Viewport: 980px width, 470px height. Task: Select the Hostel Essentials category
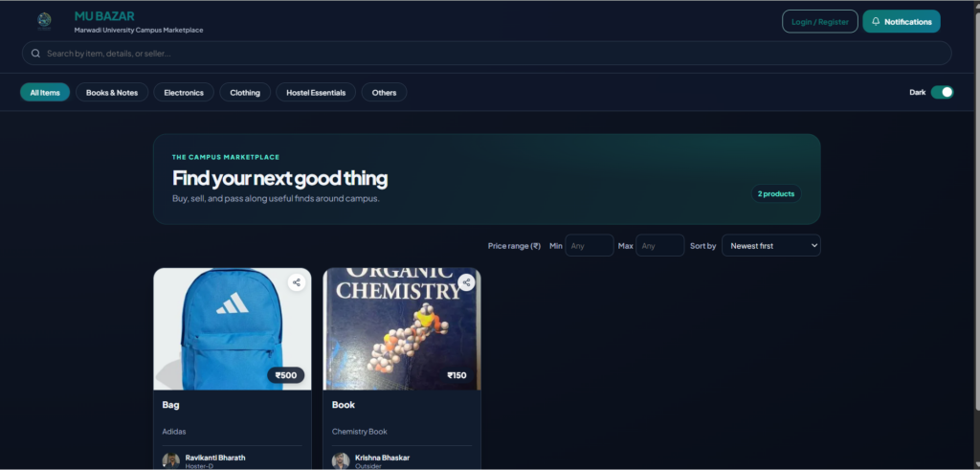[316, 93]
